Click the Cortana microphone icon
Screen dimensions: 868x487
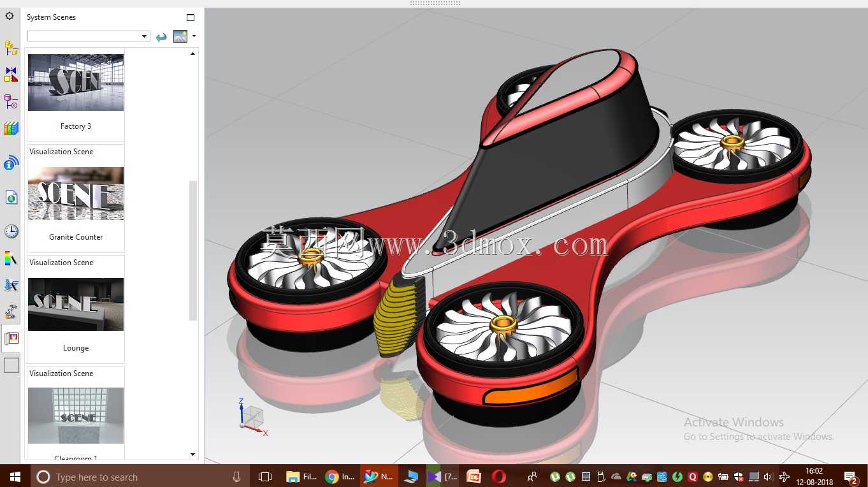tap(237, 476)
